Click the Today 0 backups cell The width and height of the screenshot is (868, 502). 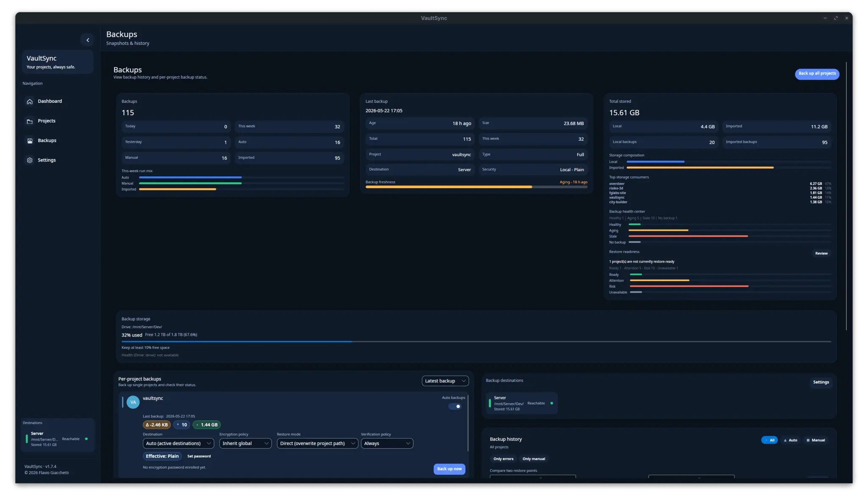click(x=176, y=127)
